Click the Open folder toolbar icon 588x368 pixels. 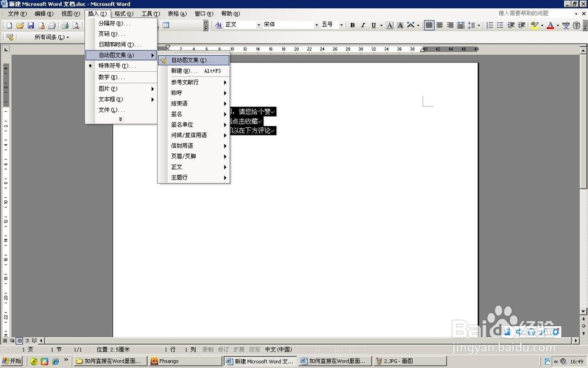(20, 25)
